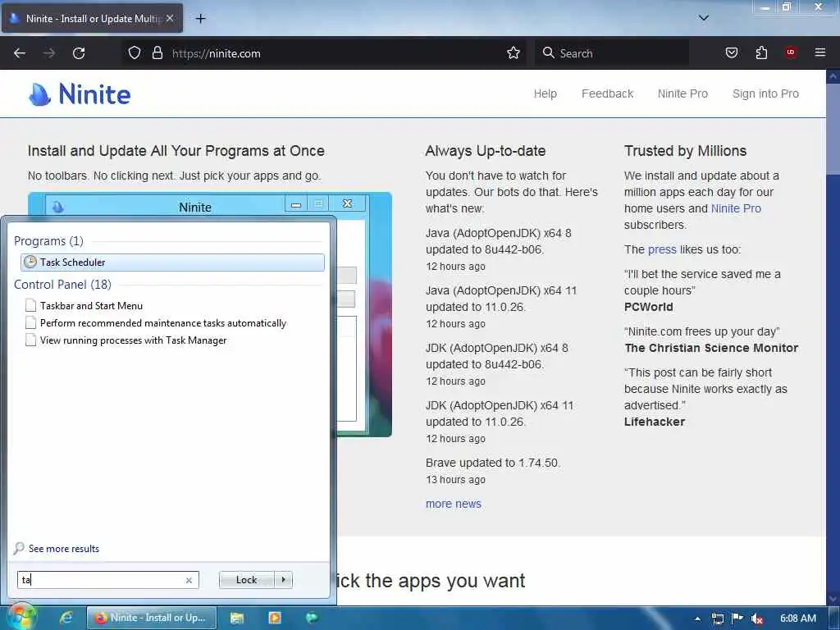Reload the page with the refresh icon

coord(79,53)
